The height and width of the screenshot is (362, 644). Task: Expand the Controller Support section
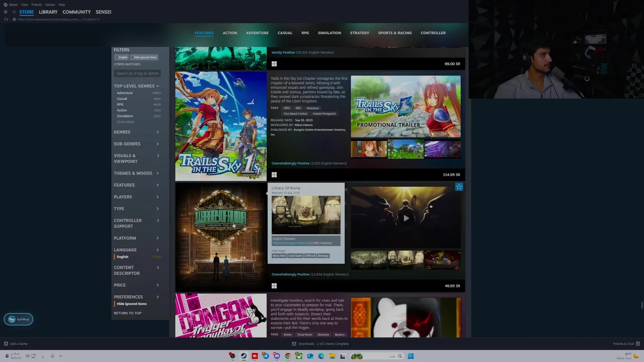pos(136,223)
